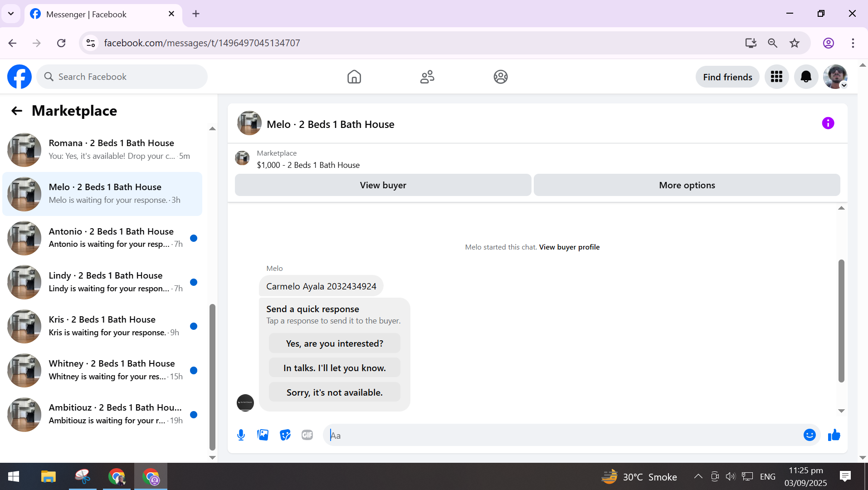The image size is (868, 490).
Task: Zoom options magnifier in address bar
Action: click(x=773, y=43)
